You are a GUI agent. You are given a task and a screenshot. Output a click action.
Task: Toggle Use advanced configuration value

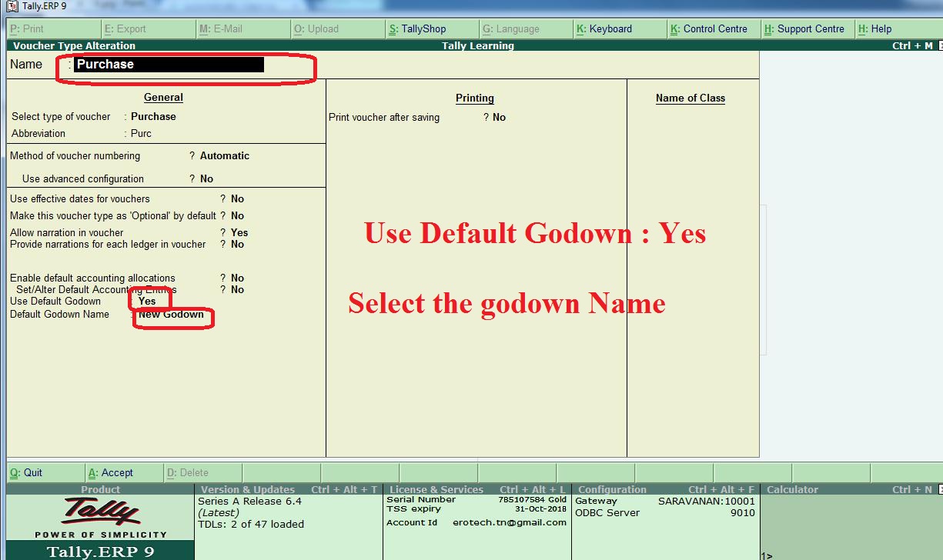point(206,179)
